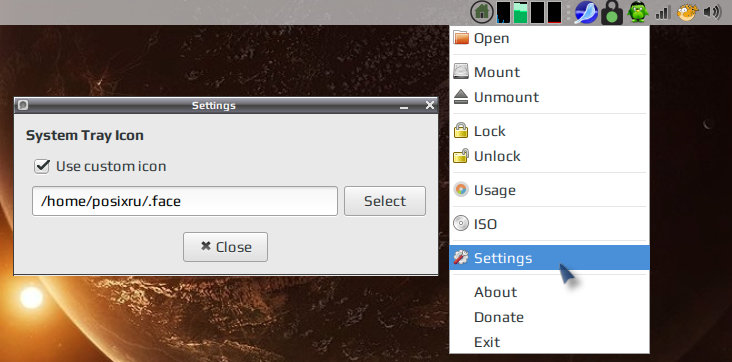
Task: Open the volume speaker control
Action: (712, 13)
